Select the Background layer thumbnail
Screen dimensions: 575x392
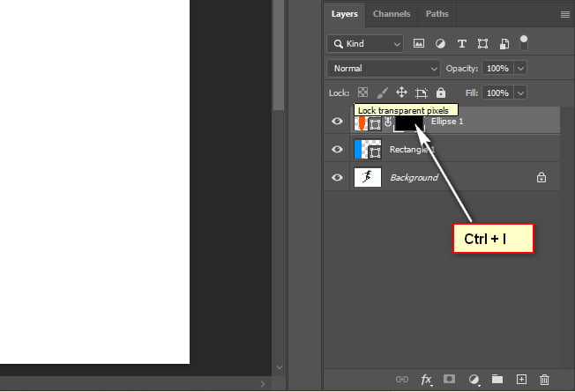368,178
